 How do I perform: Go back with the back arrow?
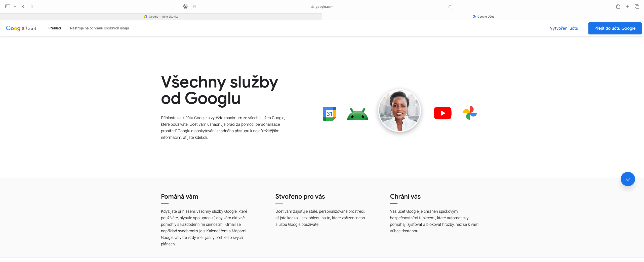(x=23, y=7)
